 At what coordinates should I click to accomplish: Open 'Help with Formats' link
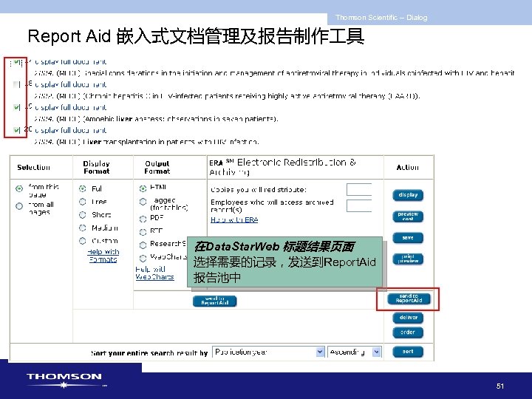point(103,256)
